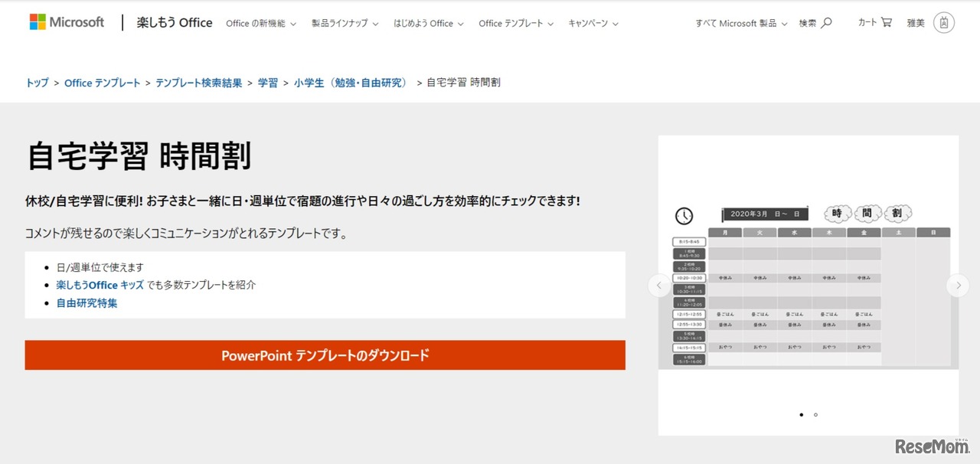Open Office テンプレート breadcrumb link
The image size is (980, 464).
(x=103, y=83)
